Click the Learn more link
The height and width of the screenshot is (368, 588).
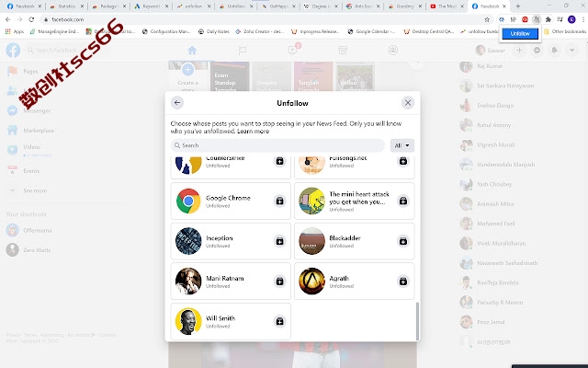coord(254,131)
